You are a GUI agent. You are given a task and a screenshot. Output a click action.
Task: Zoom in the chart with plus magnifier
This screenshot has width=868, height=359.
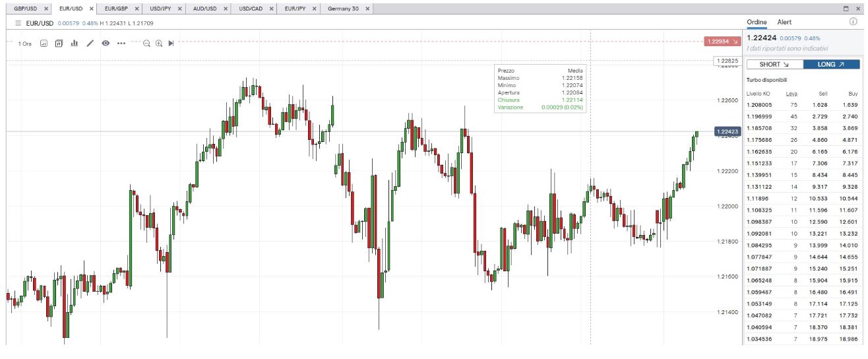(x=159, y=44)
